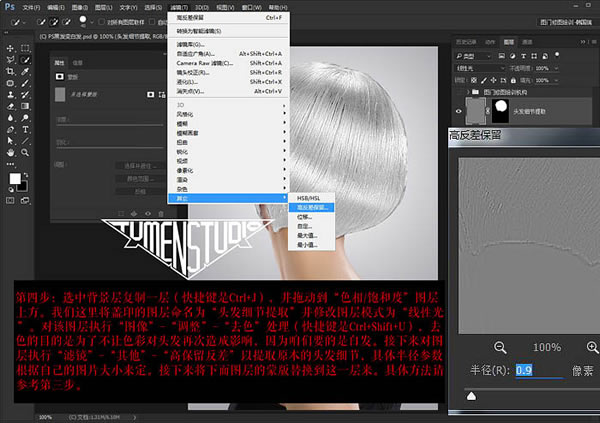Select the Horizontal Type tool

(x=25, y=129)
